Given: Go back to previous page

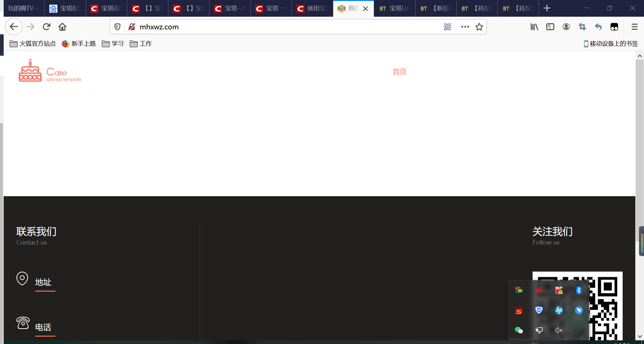Looking at the screenshot, I should click(14, 27).
